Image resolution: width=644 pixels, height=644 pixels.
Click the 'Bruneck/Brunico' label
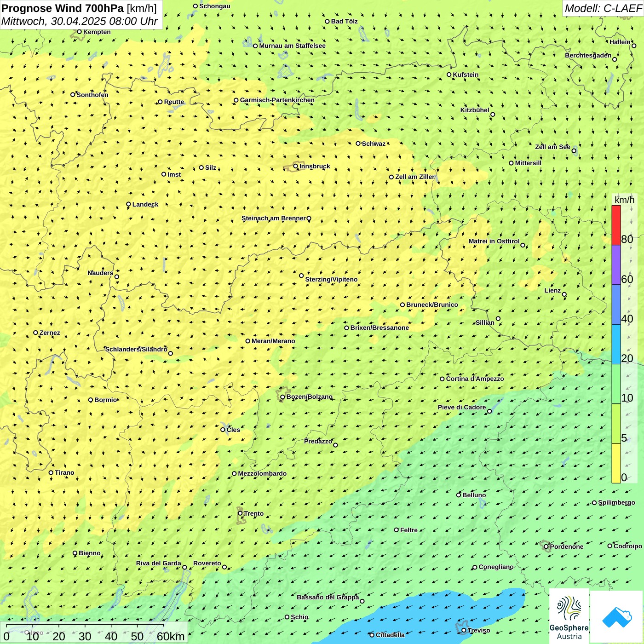(x=432, y=305)
